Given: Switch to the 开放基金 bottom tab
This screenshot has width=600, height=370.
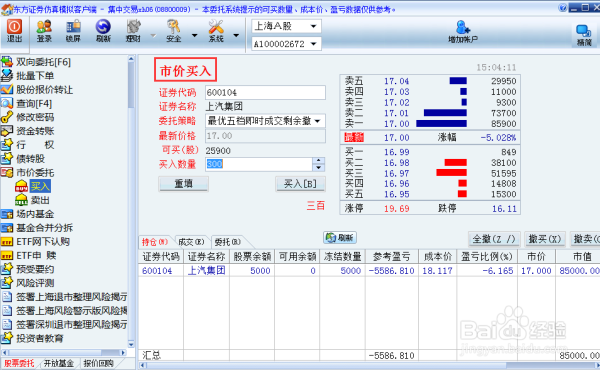Looking at the screenshot, I should (x=59, y=363).
